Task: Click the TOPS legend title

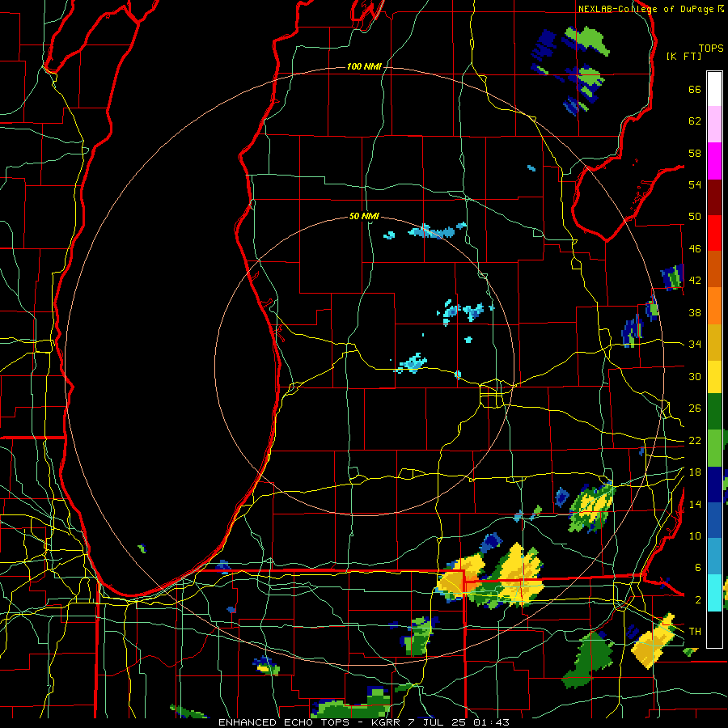Action: (711, 49)
